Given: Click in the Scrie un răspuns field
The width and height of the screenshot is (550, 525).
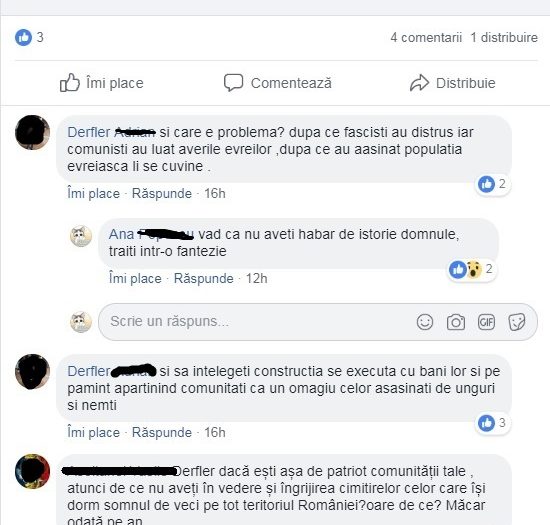Looking at the screenshot, I should click(317, 322).
